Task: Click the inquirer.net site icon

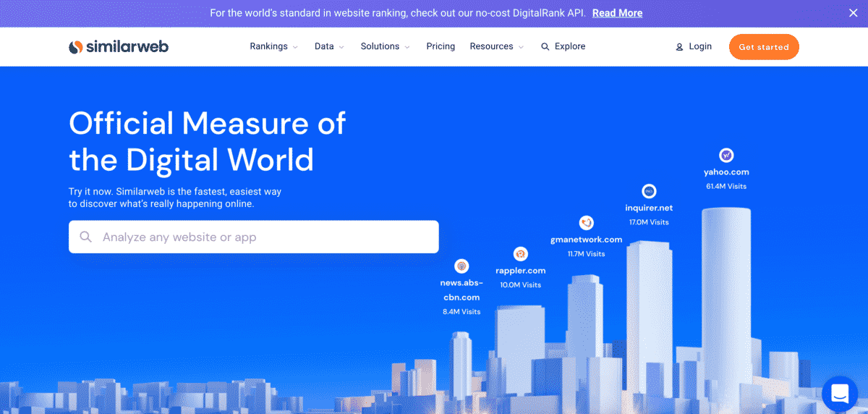Action: click(649, 191)
